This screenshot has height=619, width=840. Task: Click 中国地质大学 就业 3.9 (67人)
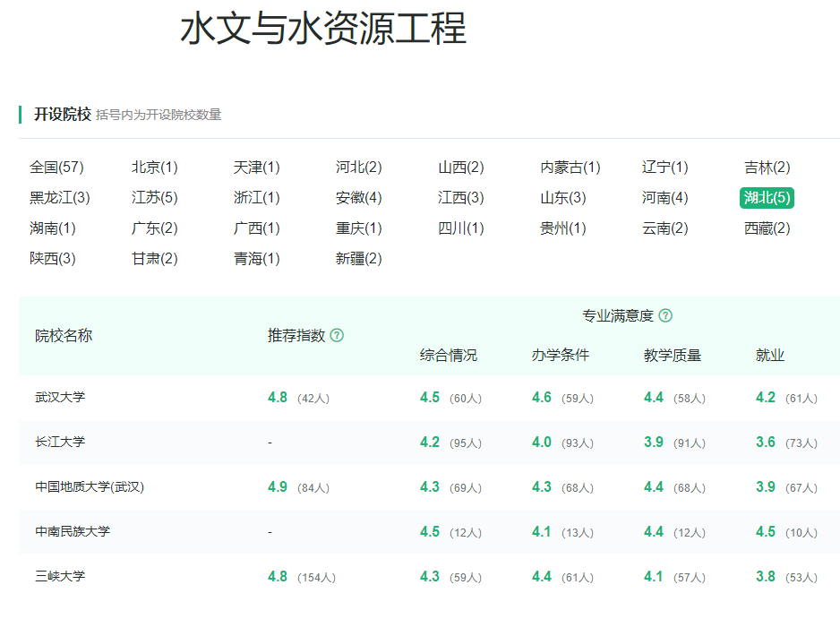(786, 487)
